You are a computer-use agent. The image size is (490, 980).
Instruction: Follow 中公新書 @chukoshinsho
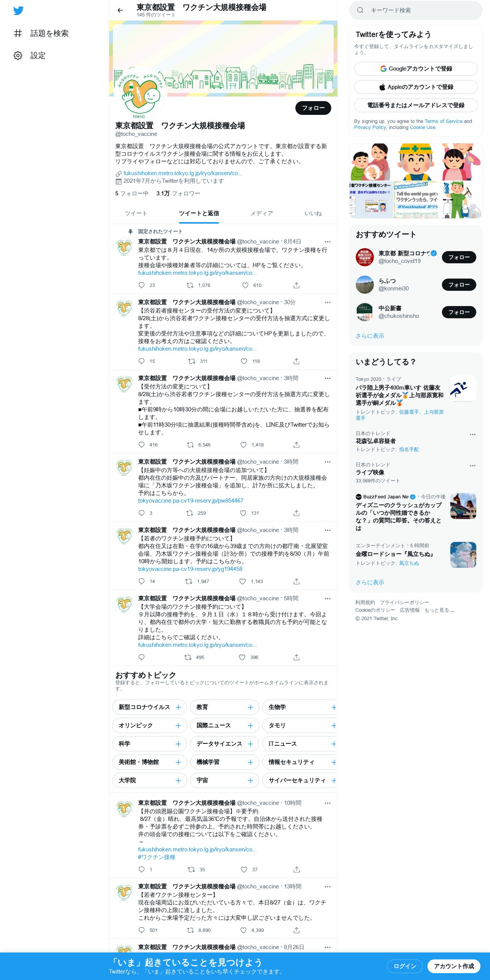pyautogui.click(x=459, y=312)
